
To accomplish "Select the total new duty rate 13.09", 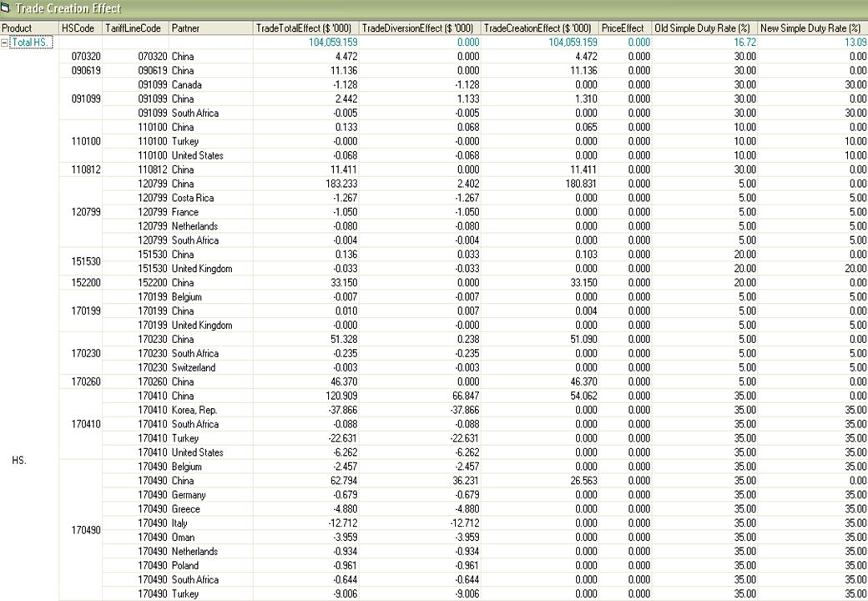I will (x=855, y=42).
